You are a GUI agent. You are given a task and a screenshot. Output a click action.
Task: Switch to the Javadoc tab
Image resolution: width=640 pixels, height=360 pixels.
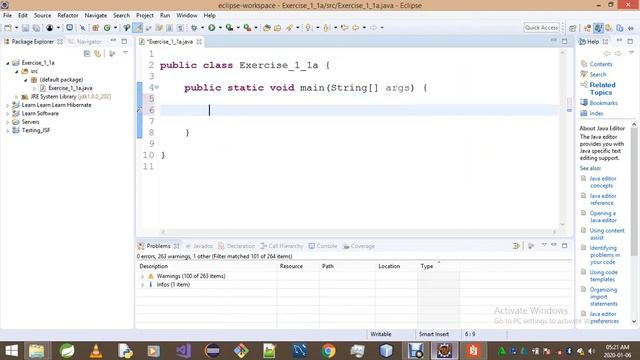pyautogui.click(x=199, y=246)
